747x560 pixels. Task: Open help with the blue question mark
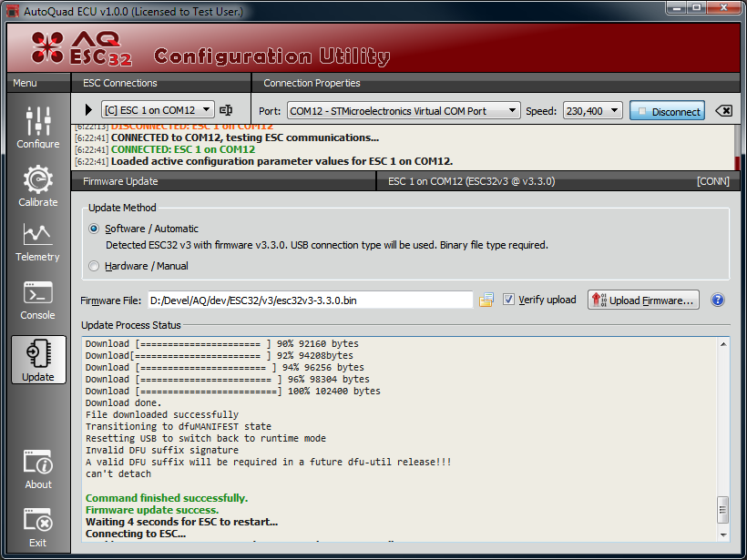point(718,300)
